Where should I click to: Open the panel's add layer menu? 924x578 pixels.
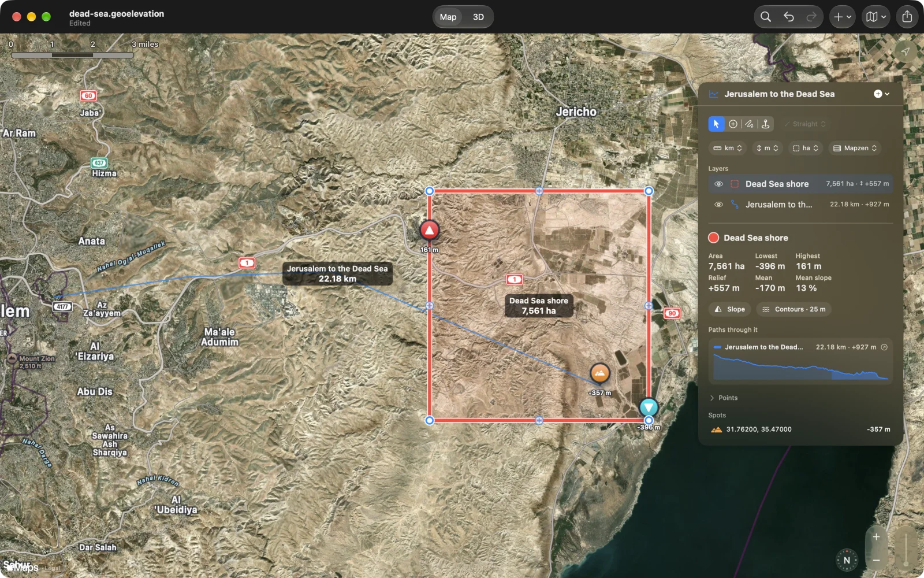click(x=881, y=94)
